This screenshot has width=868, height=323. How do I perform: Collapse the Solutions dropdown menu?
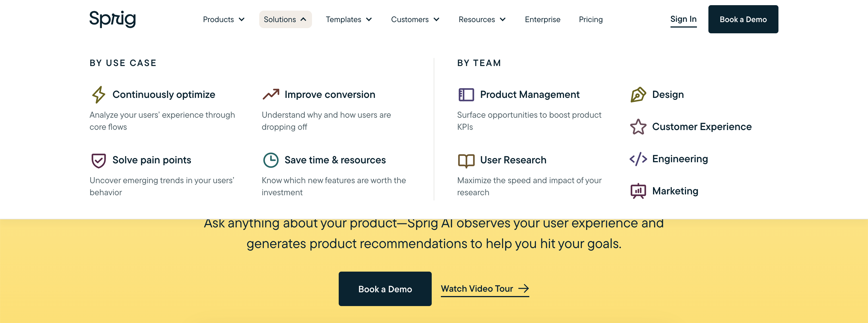pos(285,19)
